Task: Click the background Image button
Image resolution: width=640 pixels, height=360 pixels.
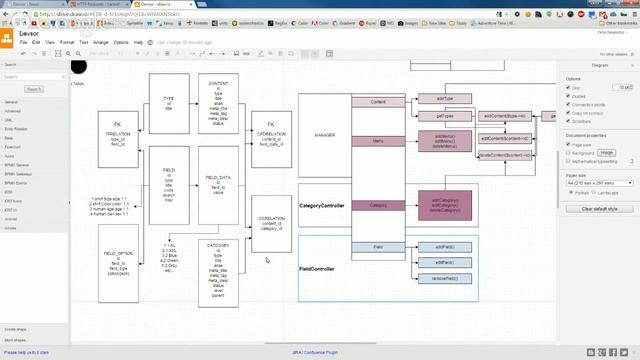Action: point(607,153)
